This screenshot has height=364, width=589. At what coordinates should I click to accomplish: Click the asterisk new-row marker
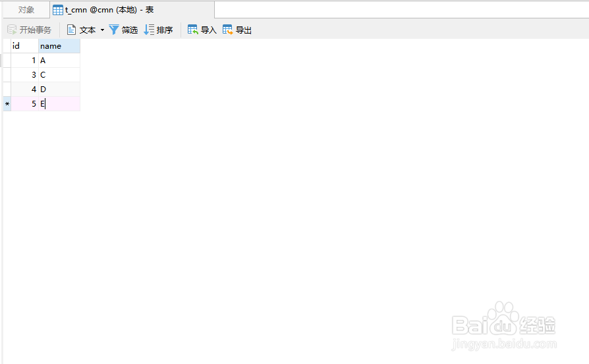[7, 104]
